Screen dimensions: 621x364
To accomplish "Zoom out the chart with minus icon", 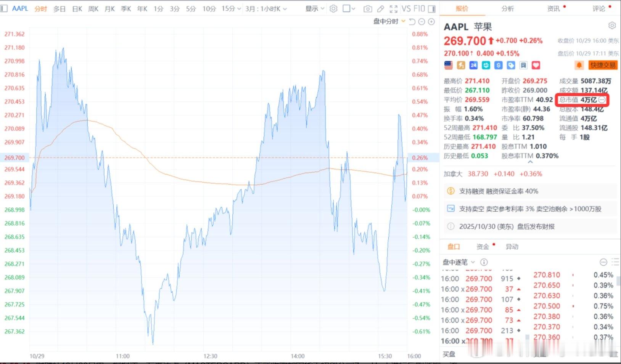I will click(x=422, y=22).
